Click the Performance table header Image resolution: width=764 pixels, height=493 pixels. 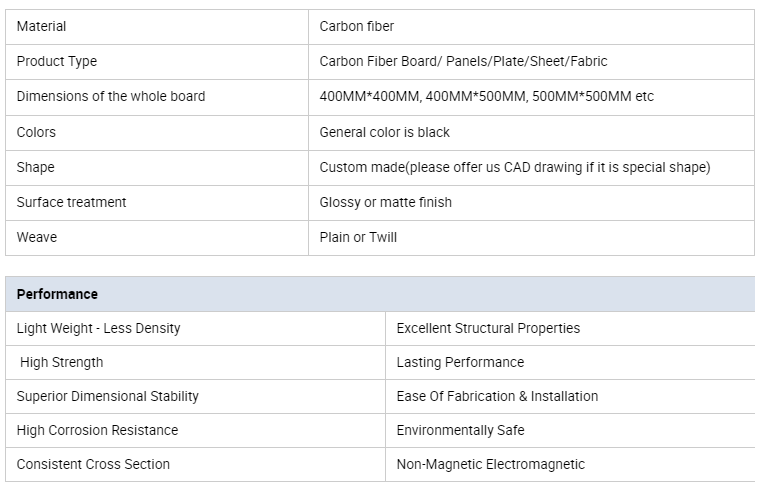[x=380, y=294]
